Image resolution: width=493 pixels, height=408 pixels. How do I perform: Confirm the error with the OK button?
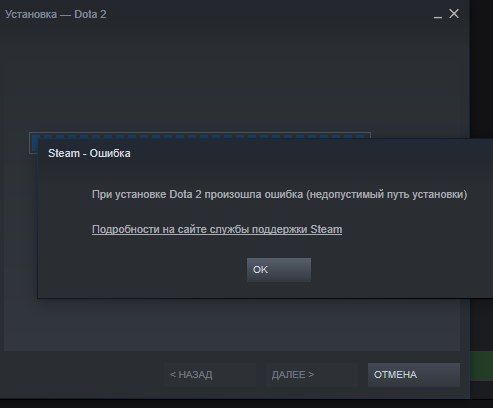[279, 270]
